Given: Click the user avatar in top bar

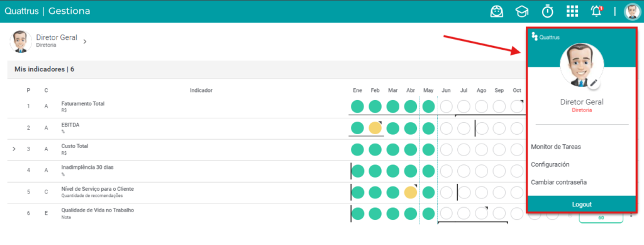Looking at the screenshot, I should [632, 11].
